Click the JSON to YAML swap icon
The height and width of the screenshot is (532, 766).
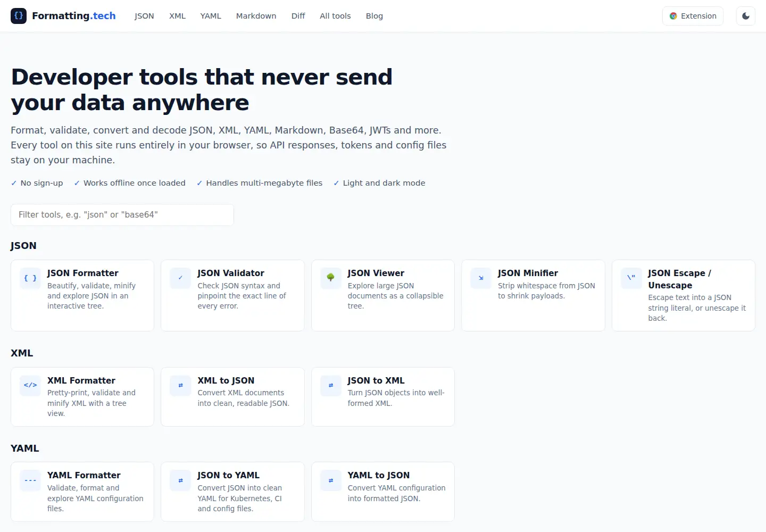(x=180, y=480)
